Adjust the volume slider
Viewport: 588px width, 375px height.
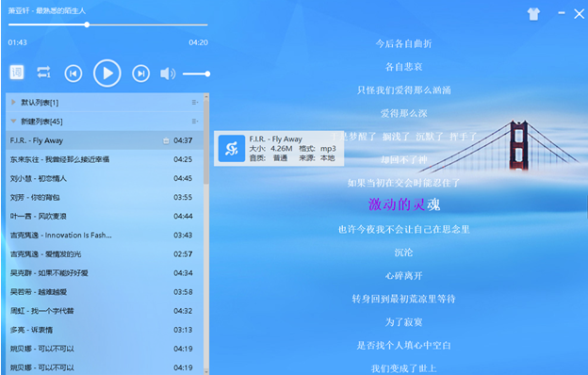pyautogui.click(x=196, y=73)
